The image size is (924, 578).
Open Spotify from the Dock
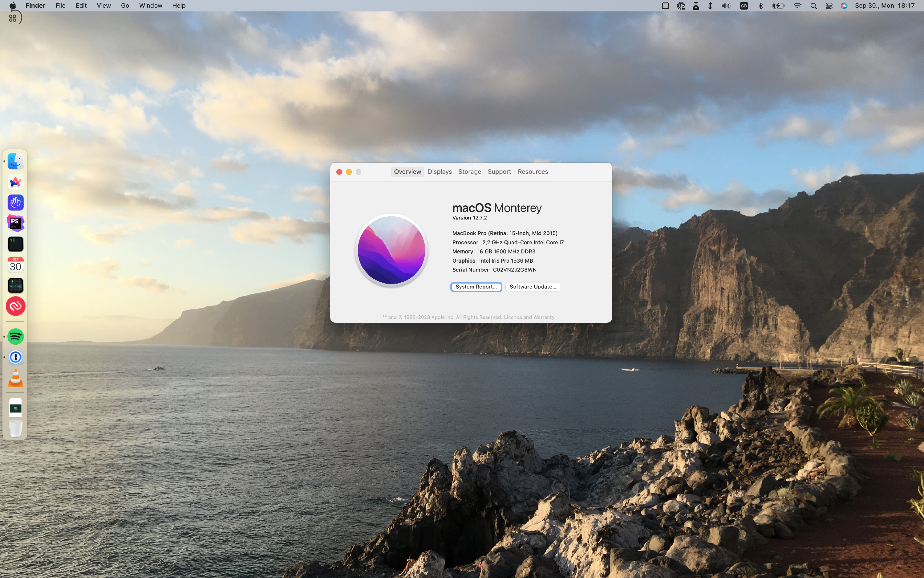(15, 337)
